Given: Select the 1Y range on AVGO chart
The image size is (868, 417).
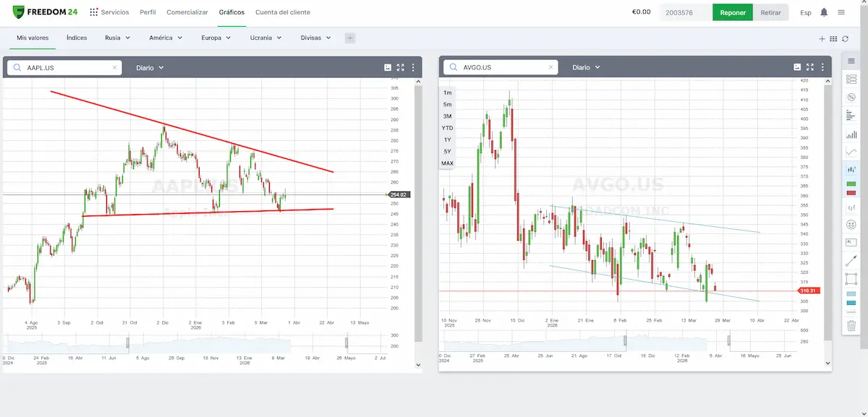Looking at the screenshot, I should pos(448,139).
